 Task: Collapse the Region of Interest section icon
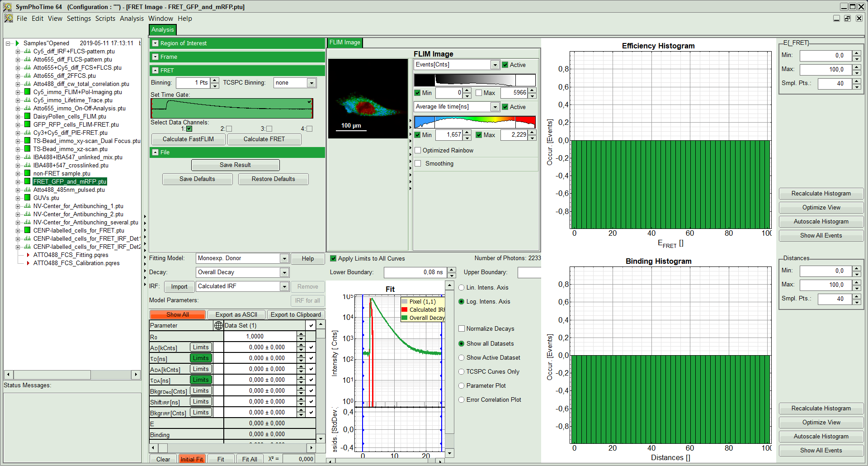155,43
